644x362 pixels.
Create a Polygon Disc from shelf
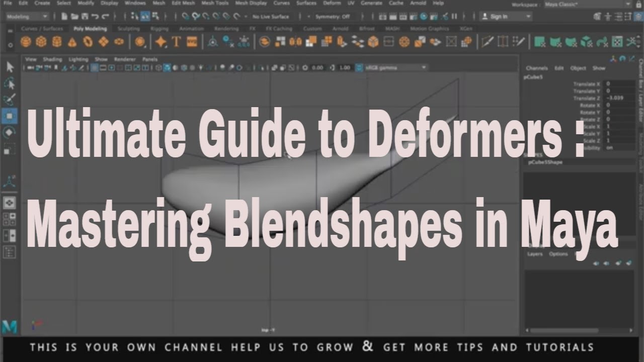tap(119, 42)
